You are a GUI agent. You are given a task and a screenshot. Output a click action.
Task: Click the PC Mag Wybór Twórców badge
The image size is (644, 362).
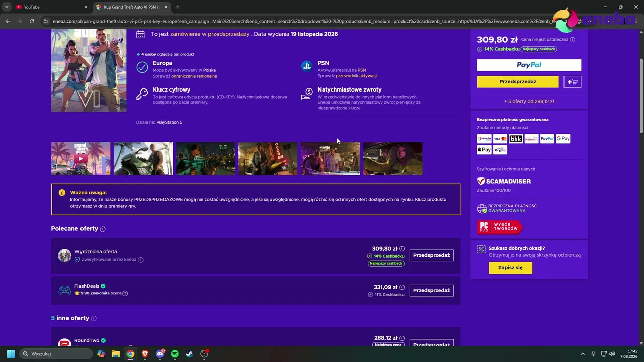pos(500,227)
